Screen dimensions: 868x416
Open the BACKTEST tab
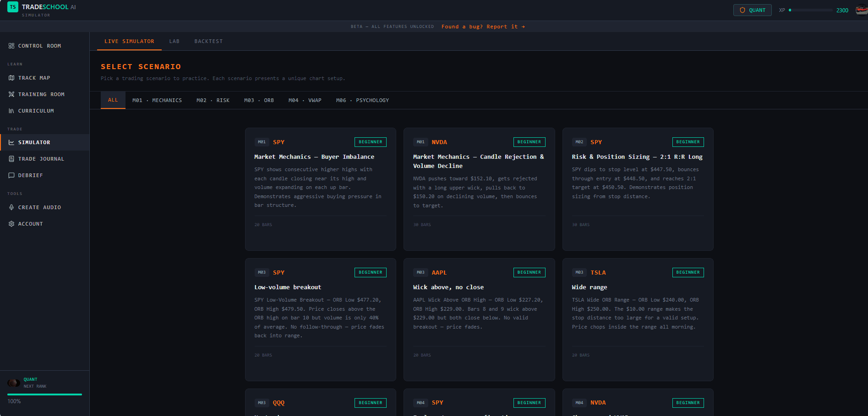pyautogui.click(x=208, y=41)
